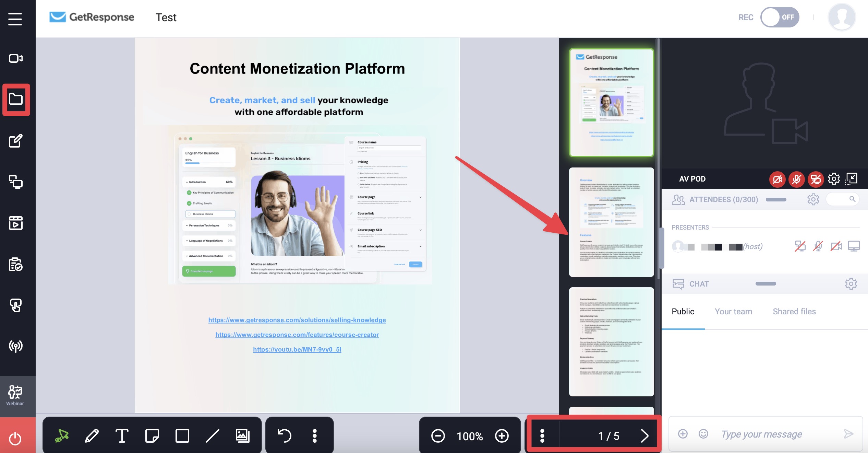Click the undo arrow

[x=284, y=436]
